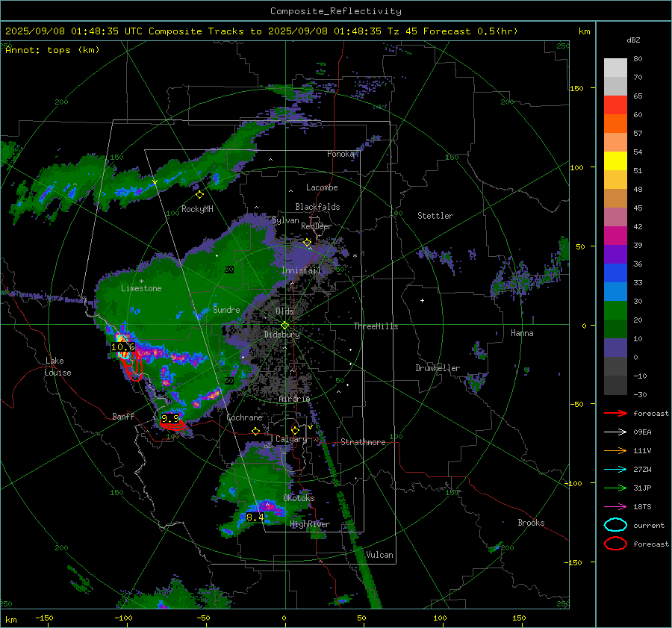672x628 pixels.
Task: Click the Lacombe map label
Action: point(322,187)
